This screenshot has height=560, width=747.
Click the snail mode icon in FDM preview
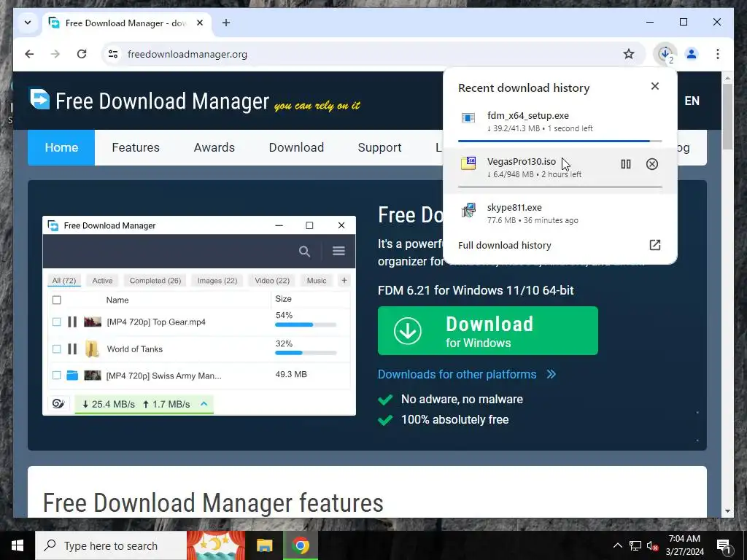coord(58,404)
